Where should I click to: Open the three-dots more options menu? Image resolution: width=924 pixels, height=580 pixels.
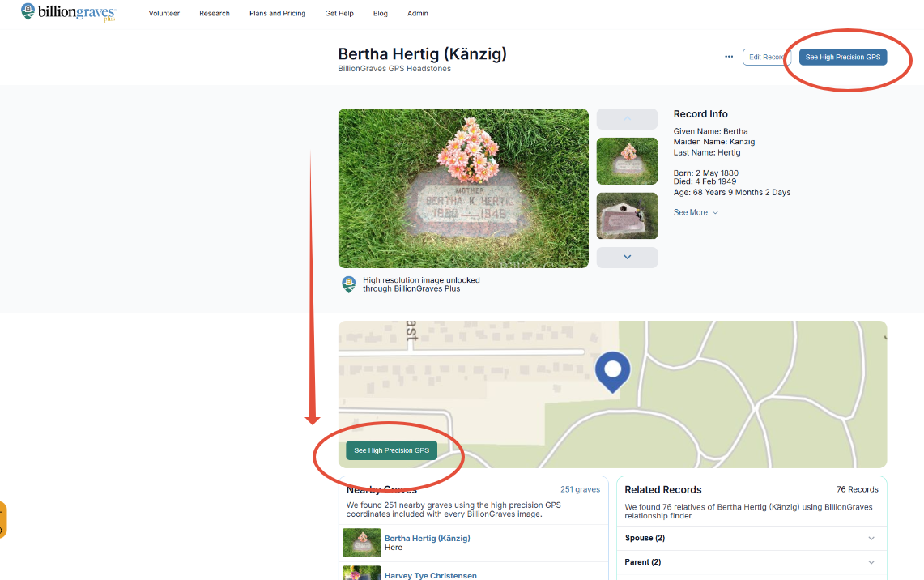click(x=729, y=58)
